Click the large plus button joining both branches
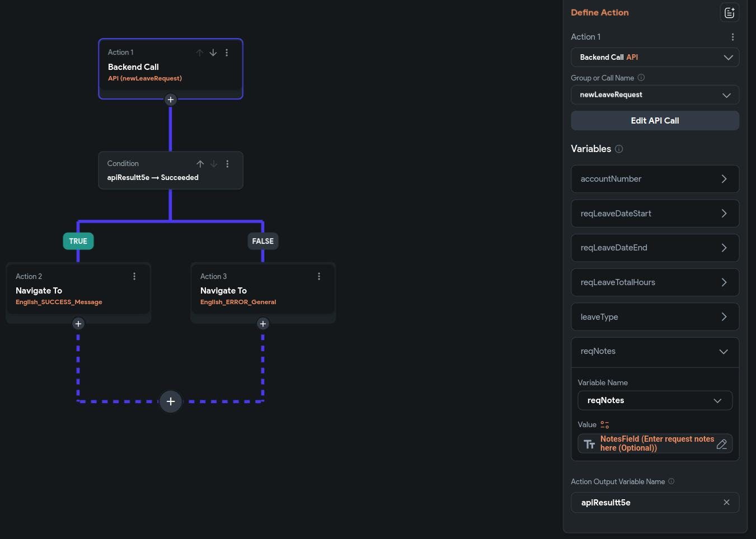This screenshot has height=539, width=756. point(171,401)
